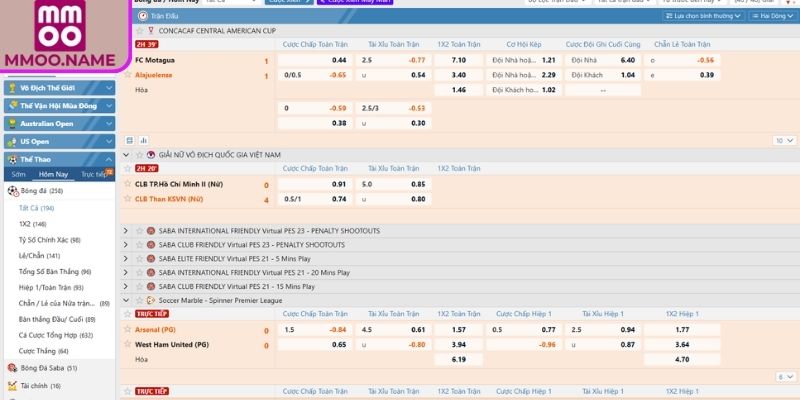Switch to the Trực tiếp tab
Image resolution: width=800 pixels, height=400 pixels.
pyautogui.click(x=94, y=174)
